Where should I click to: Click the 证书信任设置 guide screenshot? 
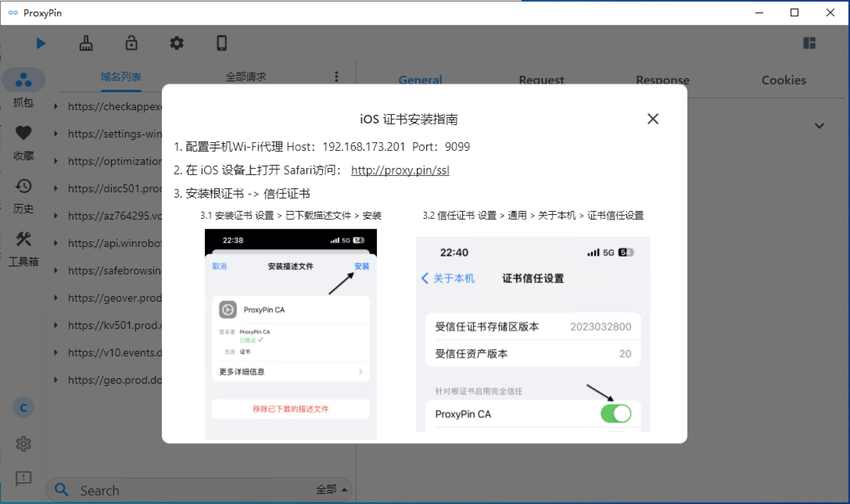coord(533,334)
